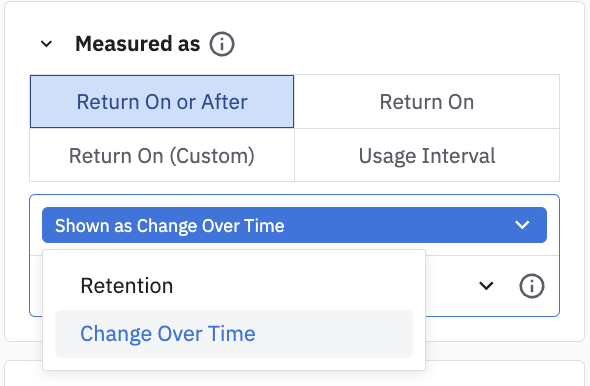590x386 pixels.
Task: Click the info icon below the blue dropdown
Action: point(531,286)
